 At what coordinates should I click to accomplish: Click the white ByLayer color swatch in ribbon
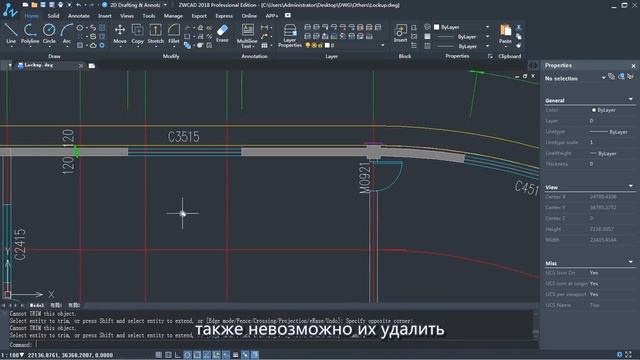436,27
